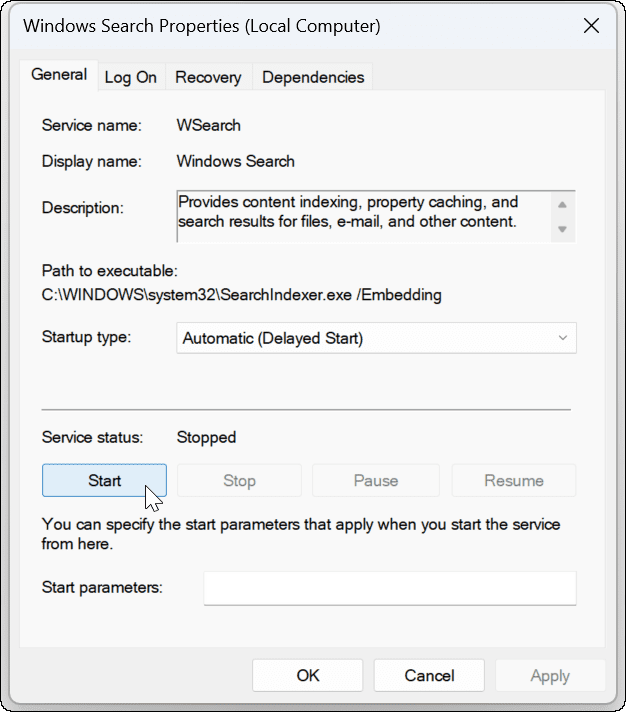The image size is (626, 712).
Task: Open the Startup type dropdown
Action: (376, 338)
